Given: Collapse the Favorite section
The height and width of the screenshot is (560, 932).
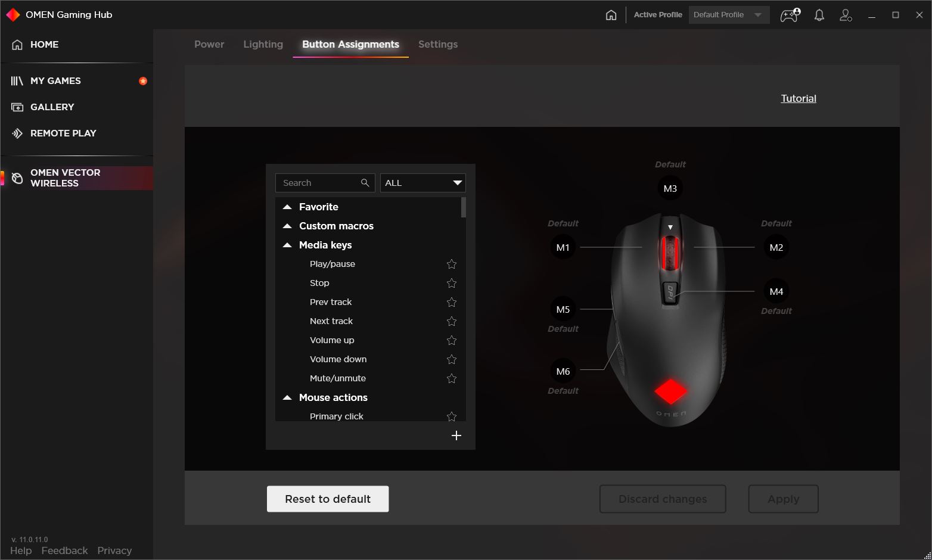Looking at the screenshot, I should 287,207.
